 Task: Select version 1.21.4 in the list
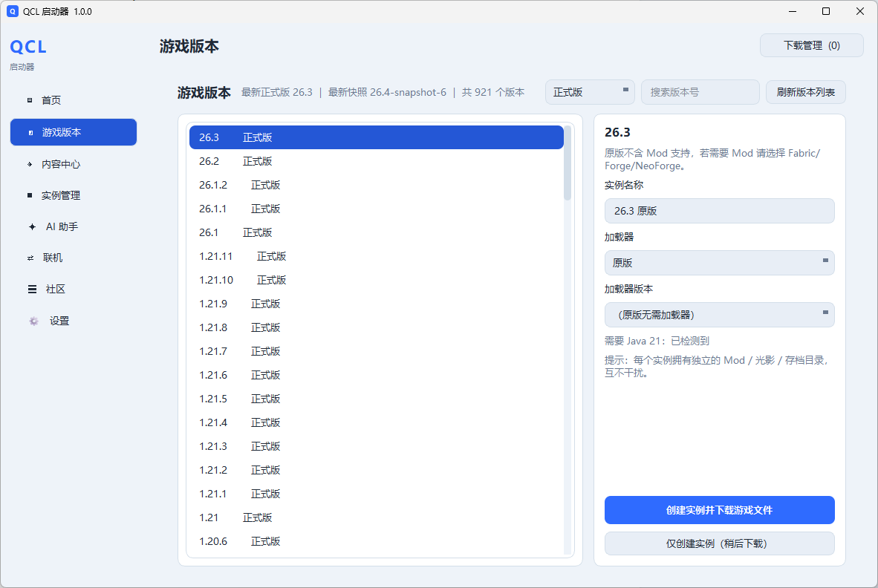point(377,423)
